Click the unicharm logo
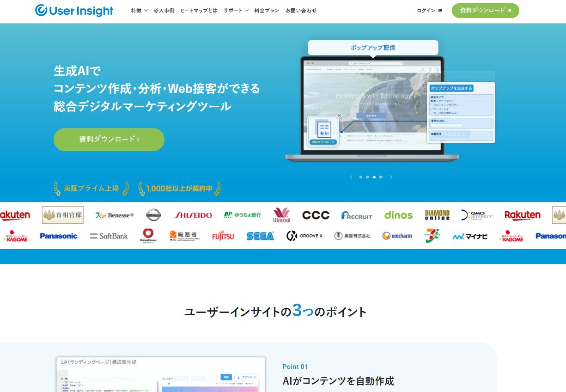The height and width of the screenshot is (392, 566). coord(397,236)
